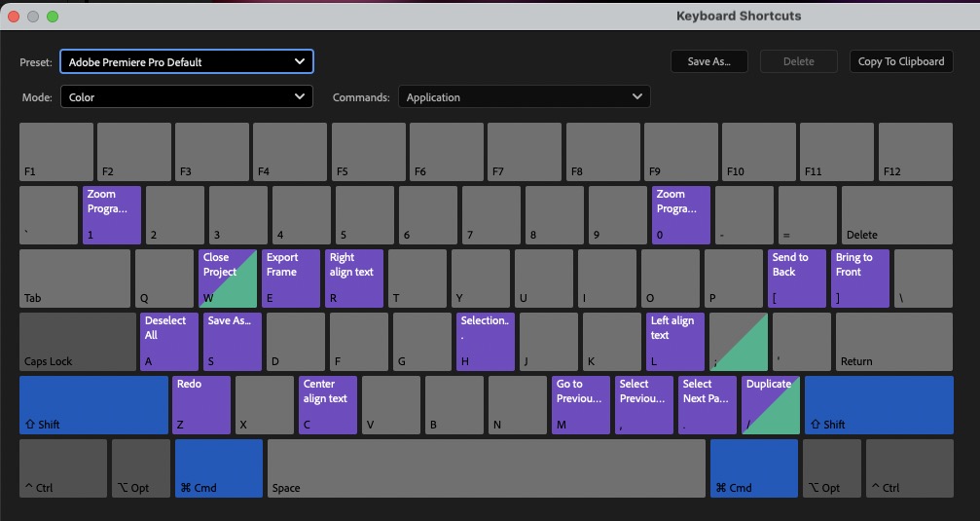Image resolution: width=980 pixels, height=521 pixels.
Task: Toggle the left Cmd modifier key
Action: tap(219, 468)
